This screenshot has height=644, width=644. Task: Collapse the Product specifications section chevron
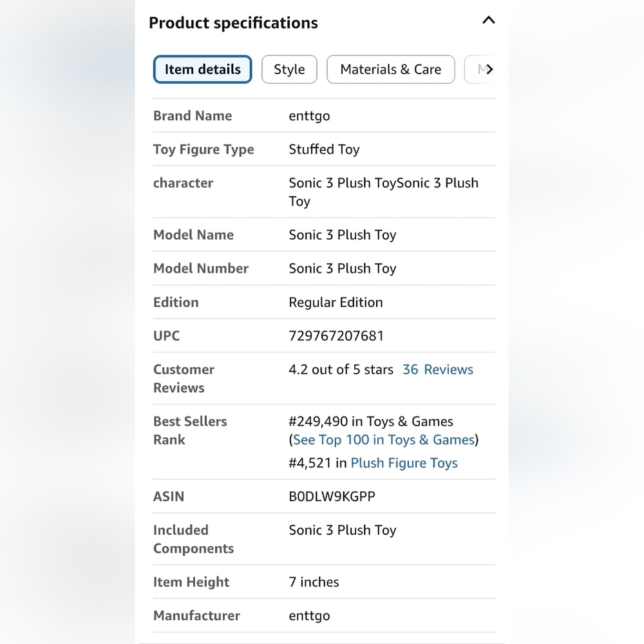pyautogui.click(x=488, y=20)
